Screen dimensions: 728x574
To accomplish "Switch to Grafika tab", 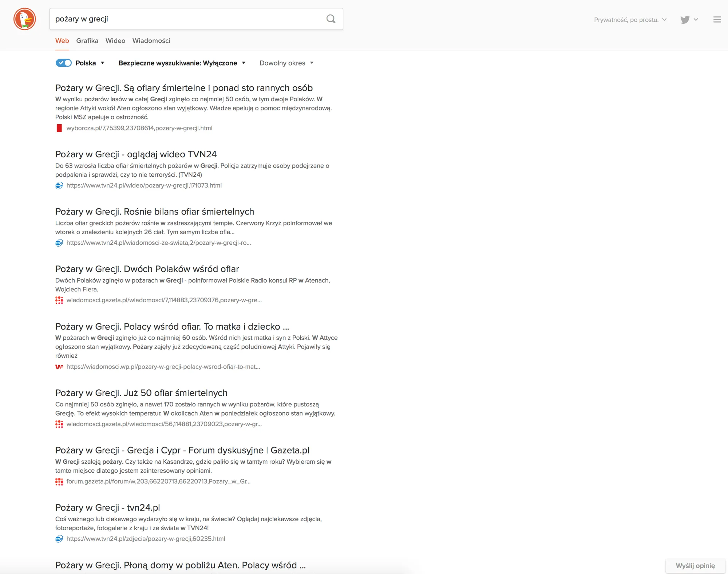I will 87,41.
